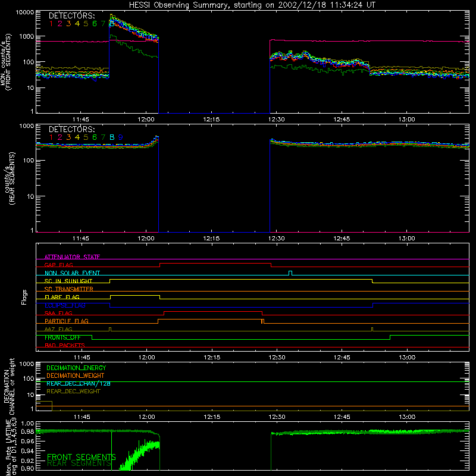
Task: Click the raised SAA_FLAG red segment
Action: pyautogui.click(x=213, y=311)
